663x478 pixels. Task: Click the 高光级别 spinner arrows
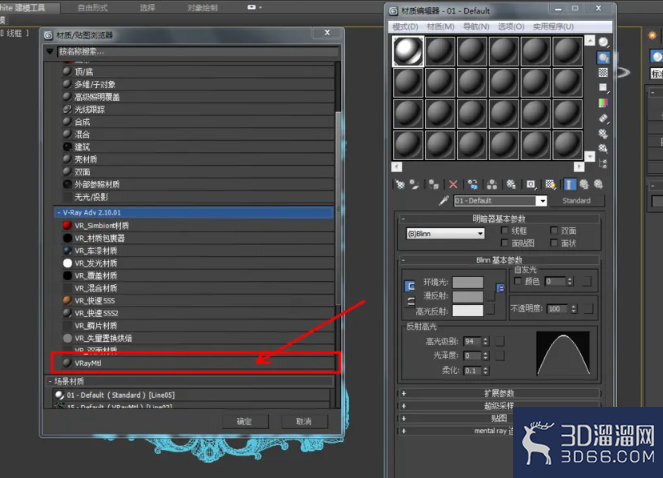click(x=486, y=341)
